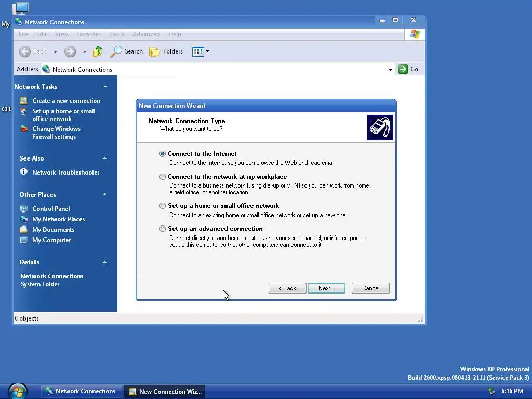
Task: Expand the Address bar dropdown
Action: point(390,70)
